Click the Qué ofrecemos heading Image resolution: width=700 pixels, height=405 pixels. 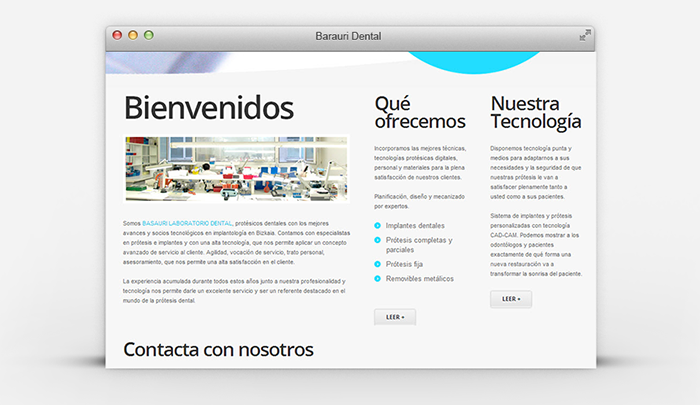tap(420, 112)
